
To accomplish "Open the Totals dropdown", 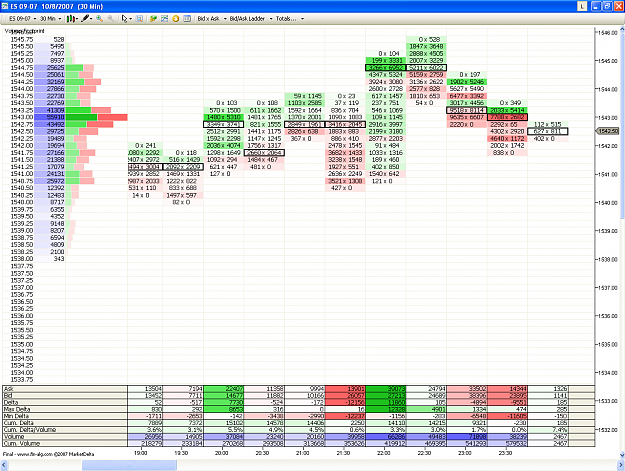I will (286, 19).
